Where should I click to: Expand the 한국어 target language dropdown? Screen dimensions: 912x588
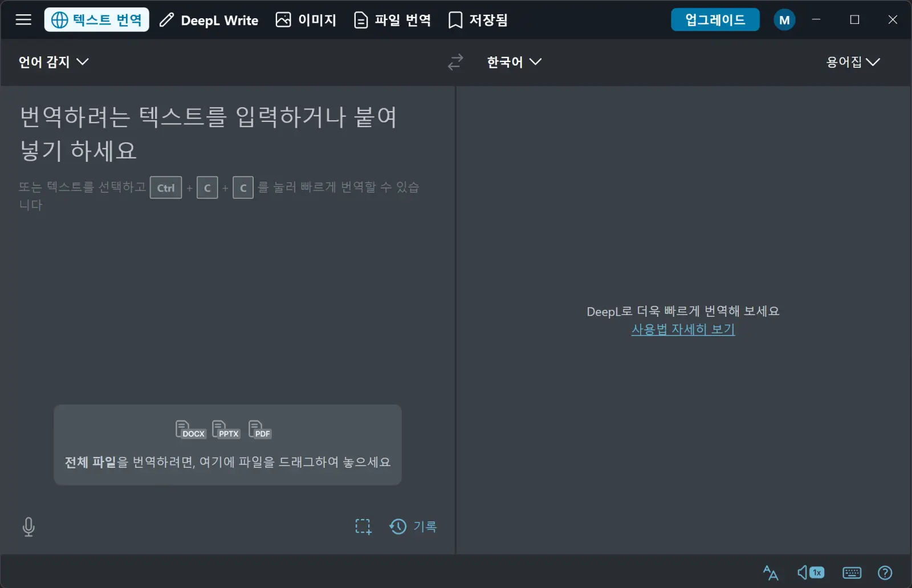point(514,62)
